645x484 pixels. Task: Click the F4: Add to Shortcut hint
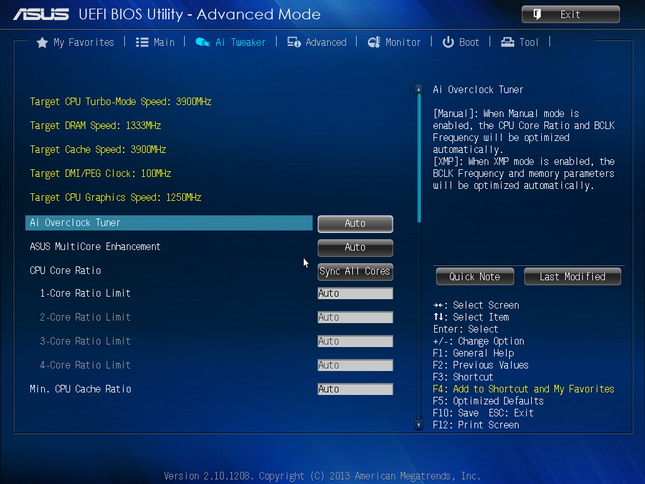coord(523,389)
